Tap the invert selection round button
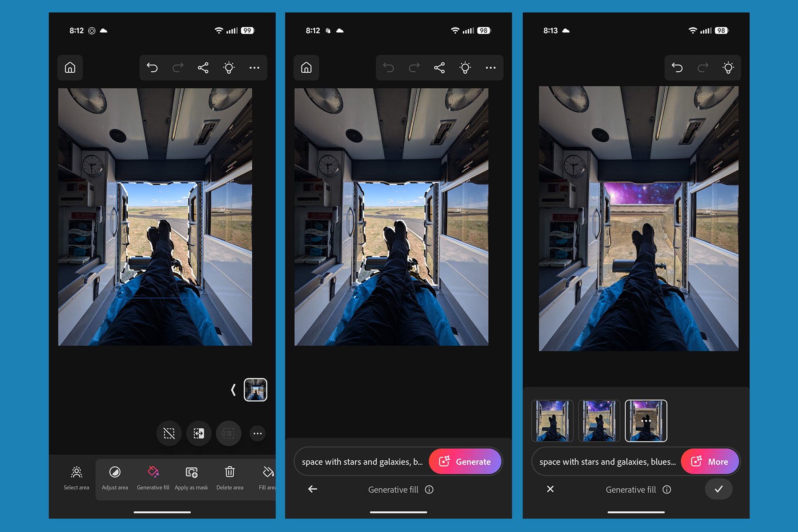 tap(199, 433)
